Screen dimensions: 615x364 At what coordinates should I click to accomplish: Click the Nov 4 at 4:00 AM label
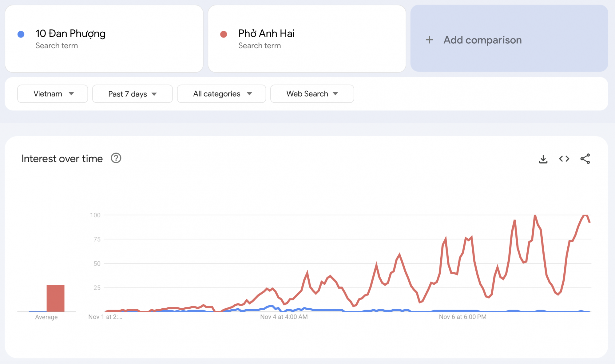tap(284, 317)
